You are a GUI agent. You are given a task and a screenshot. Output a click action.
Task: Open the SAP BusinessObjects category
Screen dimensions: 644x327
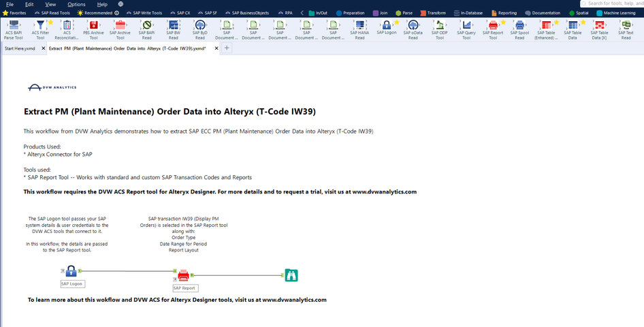pos(247,13)
